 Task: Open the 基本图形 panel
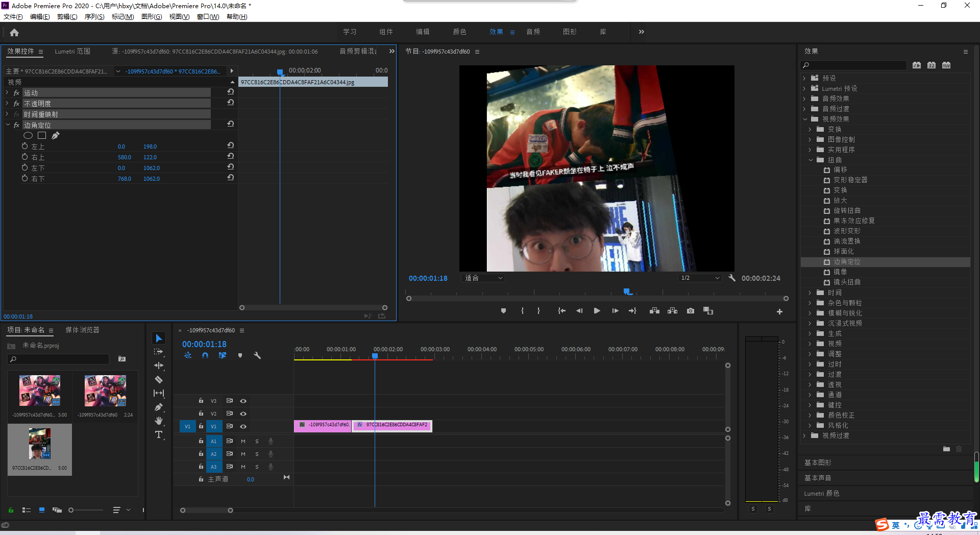pyautogui.click(x=818, y=463)
